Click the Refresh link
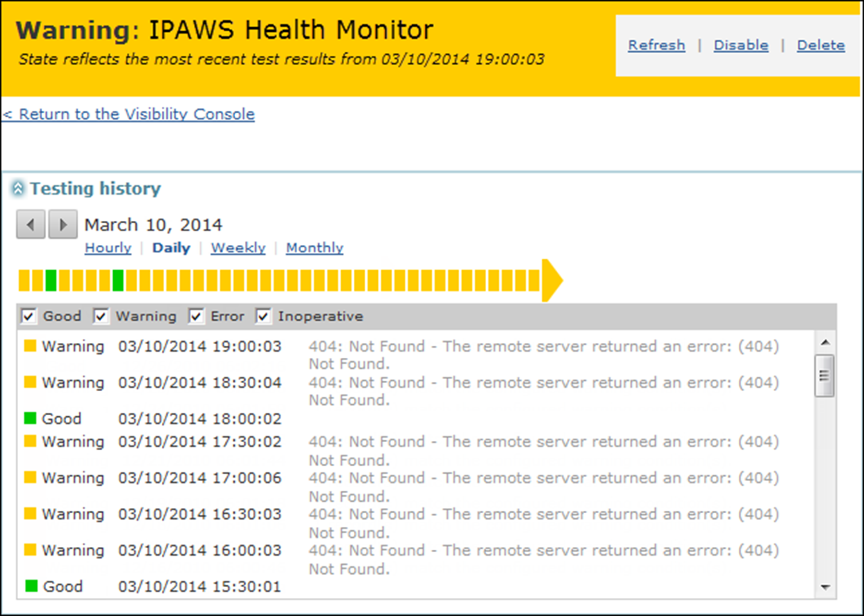Image resolution: width=864 pixels, height=616 pixels. coord(657,45)
